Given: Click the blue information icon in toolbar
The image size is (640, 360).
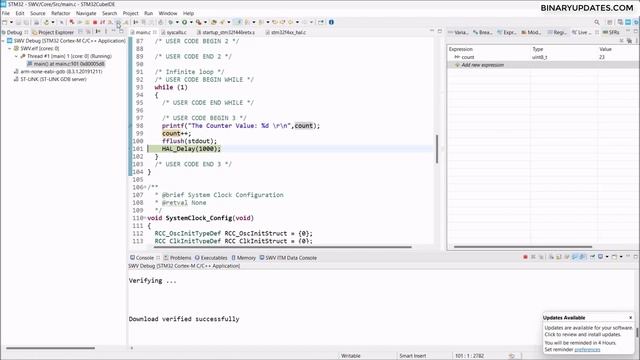Looking at the screenshot, I should (x=331, y=22).
